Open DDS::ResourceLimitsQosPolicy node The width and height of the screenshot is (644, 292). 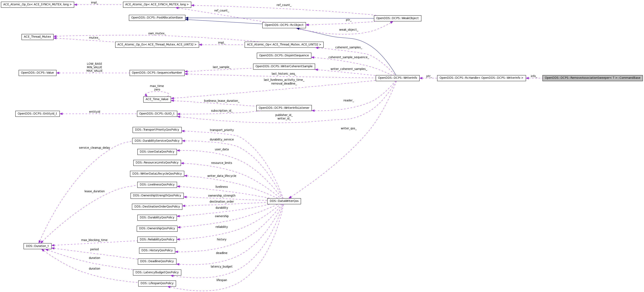click(x=157, y=163)
